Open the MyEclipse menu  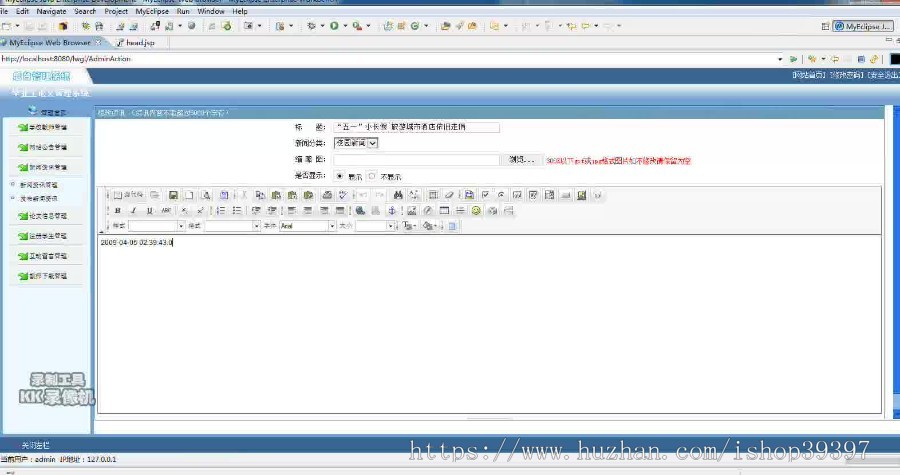point(152,11)
